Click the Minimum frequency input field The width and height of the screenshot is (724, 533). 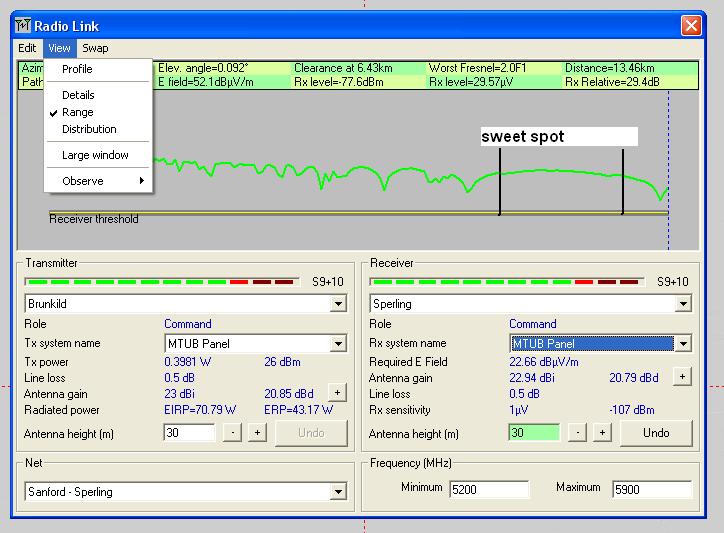click(x=489, y=490)
